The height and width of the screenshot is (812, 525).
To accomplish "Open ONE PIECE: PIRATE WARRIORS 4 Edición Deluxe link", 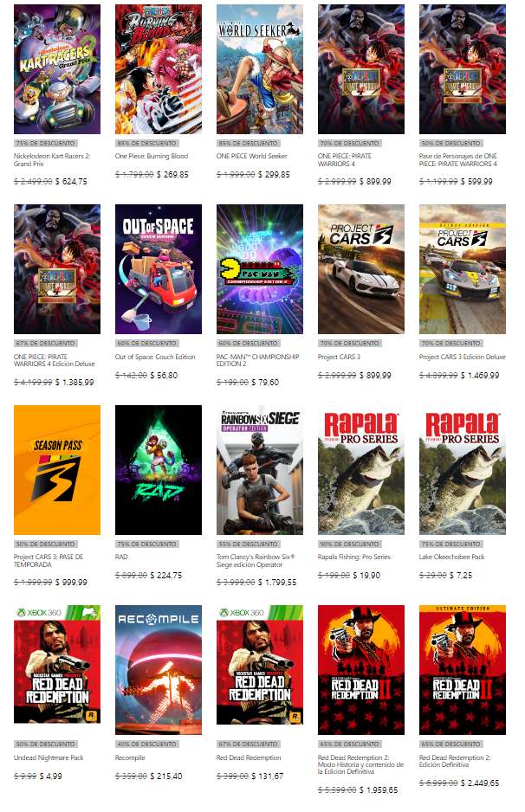I will pos(55,360).
